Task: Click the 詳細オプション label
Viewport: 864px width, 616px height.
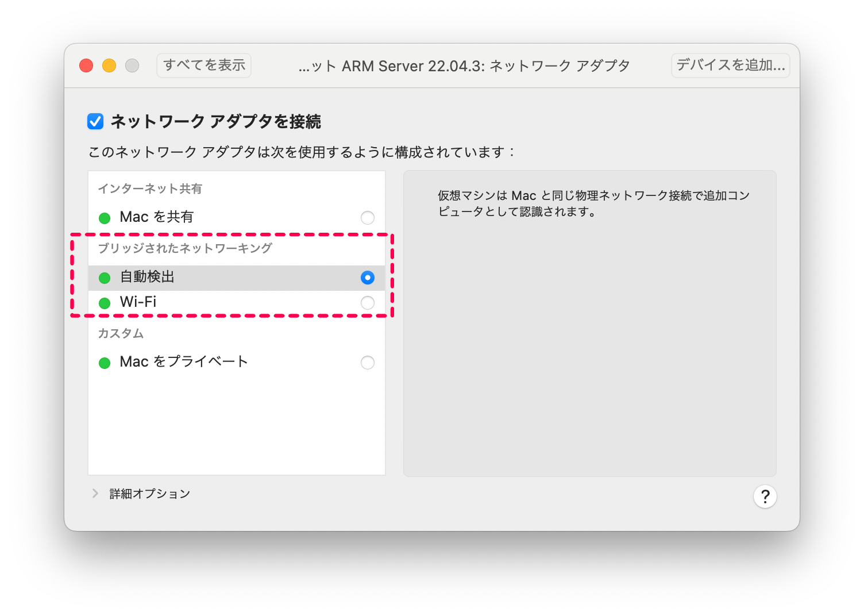Action: pos(150,494)
